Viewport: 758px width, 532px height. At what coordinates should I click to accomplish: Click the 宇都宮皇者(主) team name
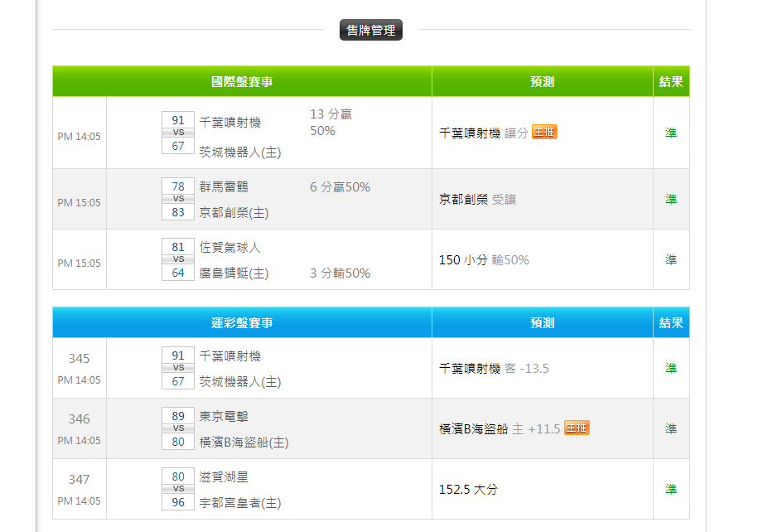tap(240, 502)
